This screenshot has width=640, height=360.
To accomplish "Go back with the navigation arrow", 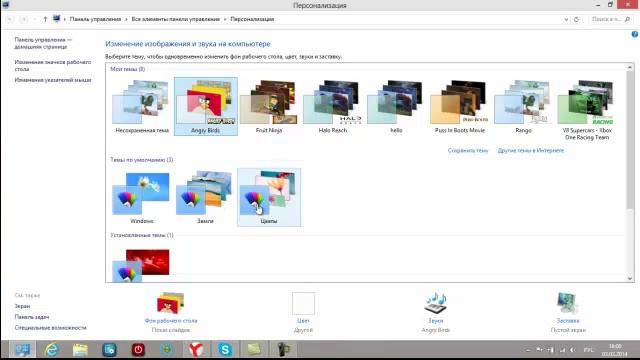I will point(10,19).
